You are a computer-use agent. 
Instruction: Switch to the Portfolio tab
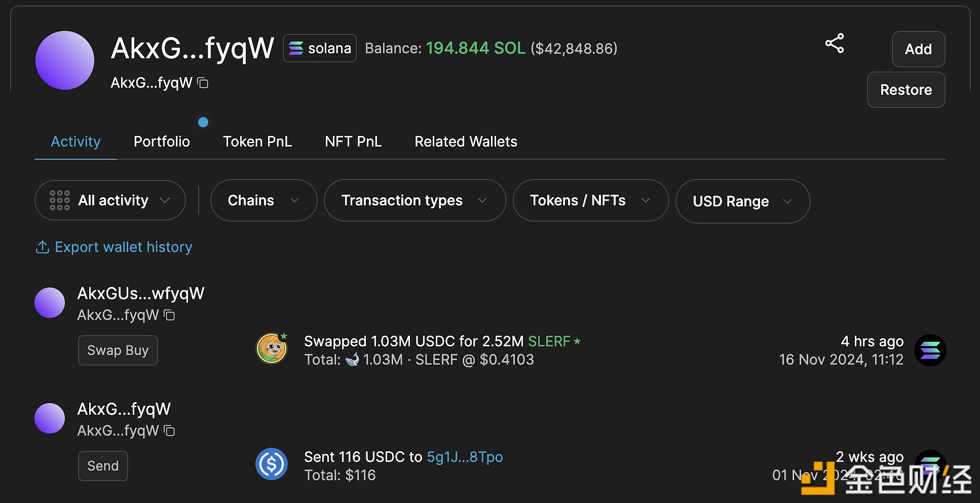162,141
